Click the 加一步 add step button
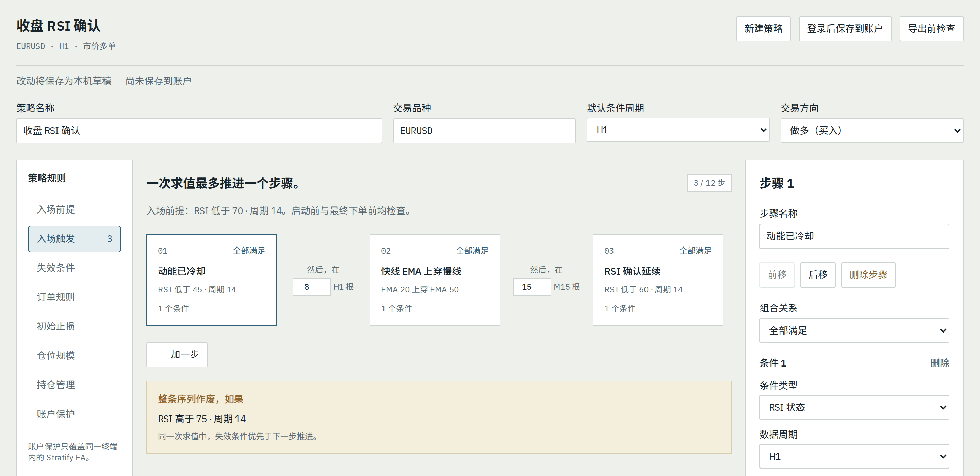The image size is (980, 476). coord(177,355)
